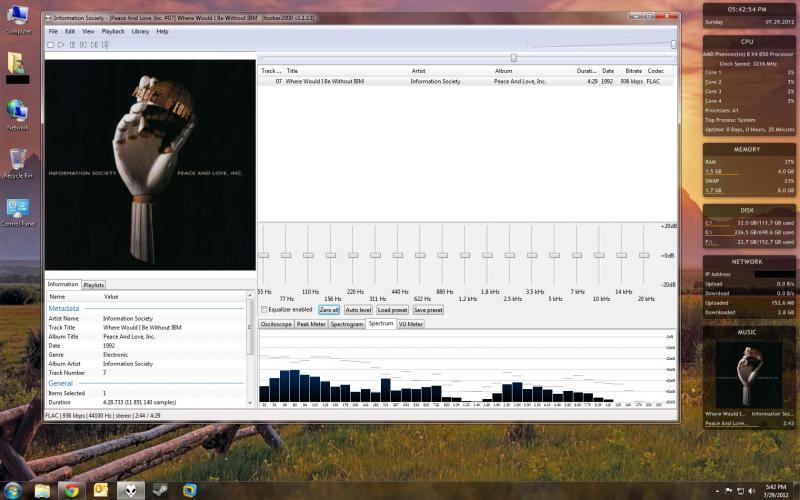Click the Action Center flag tray icon
This screenshot has height=500, width=800.
click(729, 491)
